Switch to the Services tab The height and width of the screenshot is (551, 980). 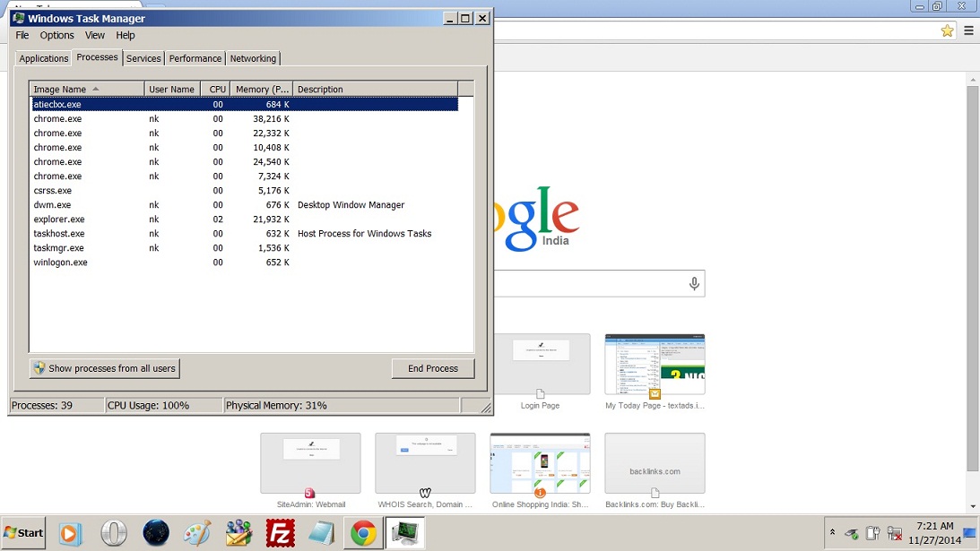[143, 58]
